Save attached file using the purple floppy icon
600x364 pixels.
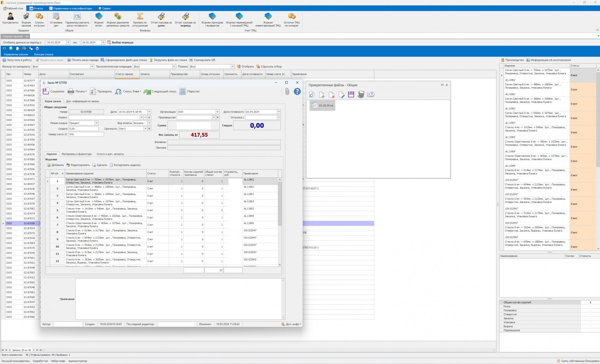351,95
